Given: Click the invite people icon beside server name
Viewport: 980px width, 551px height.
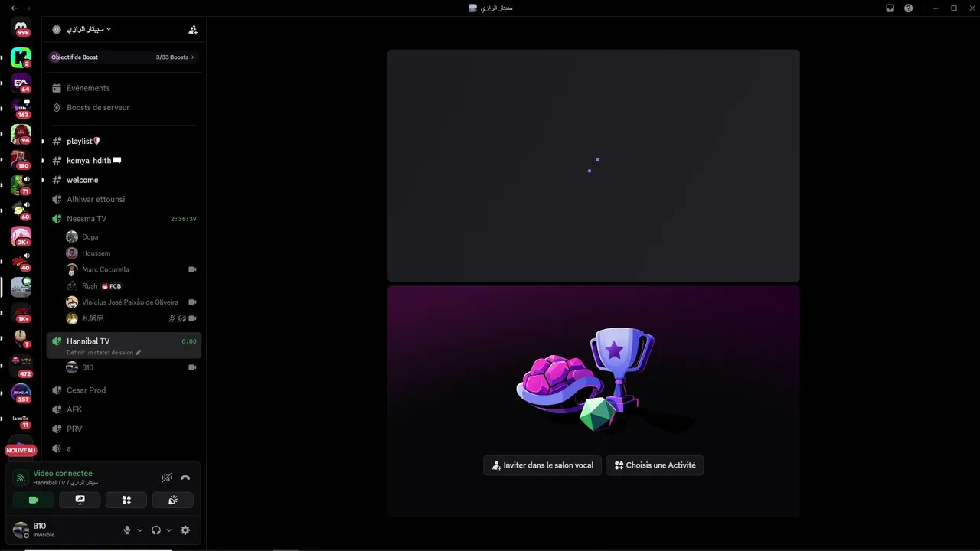Looking at the screenshot, I should pyautogui.click(x=193, y=30).
